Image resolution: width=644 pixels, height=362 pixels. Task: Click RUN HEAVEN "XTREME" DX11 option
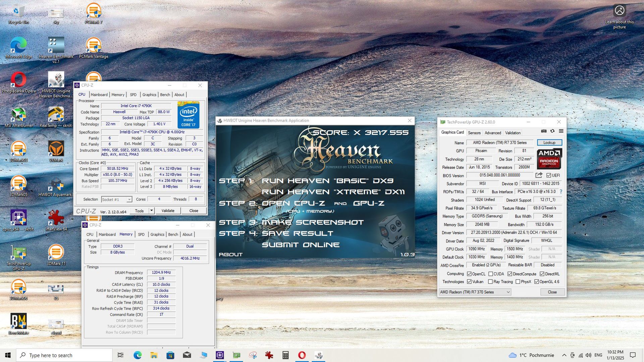tap(333, 192)
